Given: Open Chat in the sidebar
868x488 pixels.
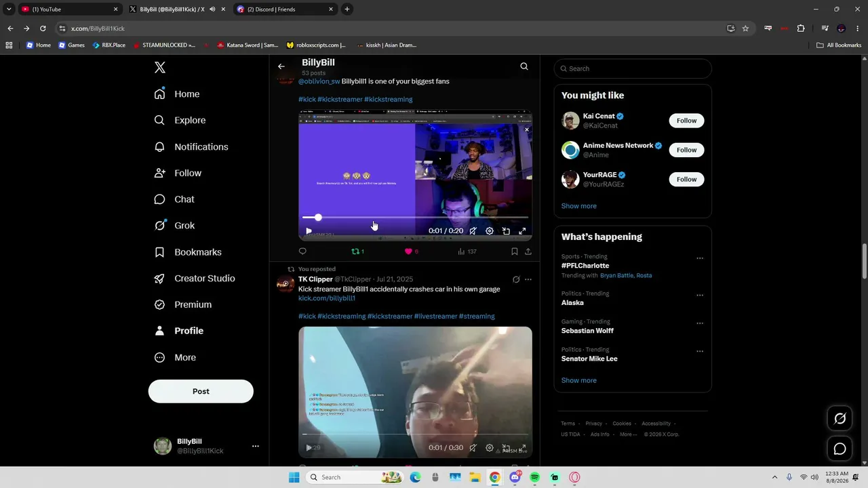Looking at the screenshot, I should coord(174,199).
